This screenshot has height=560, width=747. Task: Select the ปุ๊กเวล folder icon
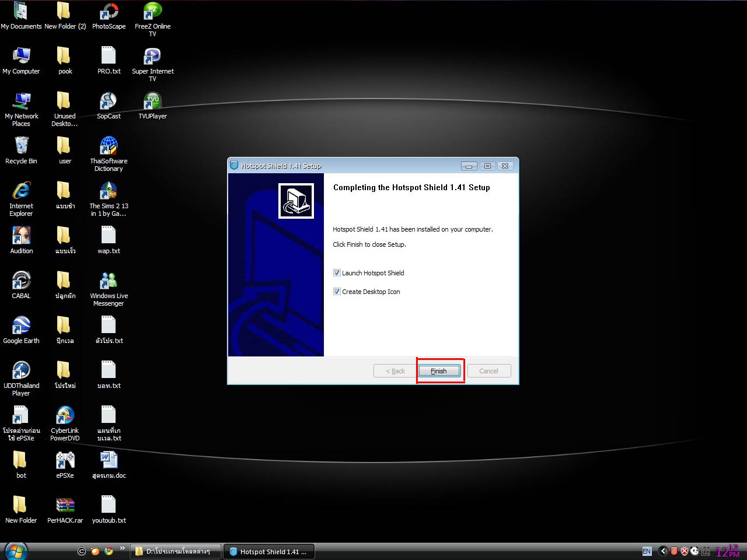[x=65, y=330]
